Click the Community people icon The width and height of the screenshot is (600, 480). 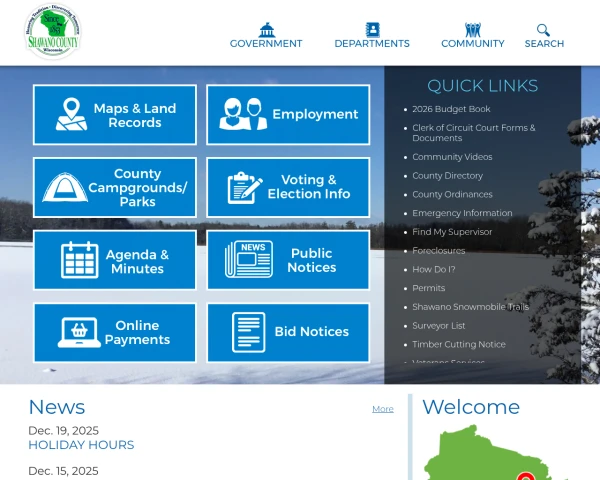473,30
